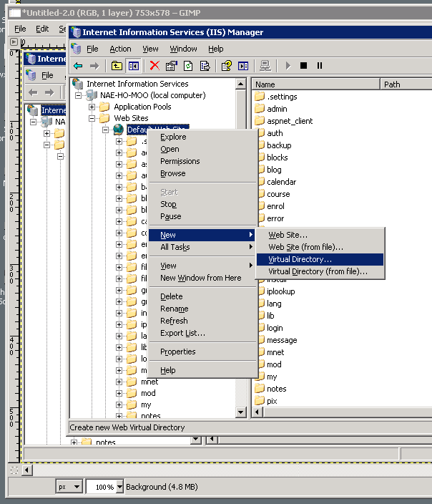Choose Properties from the context menu
This screenshot has height=504, width=432.
pyautogui.click(x=177, y=352)
